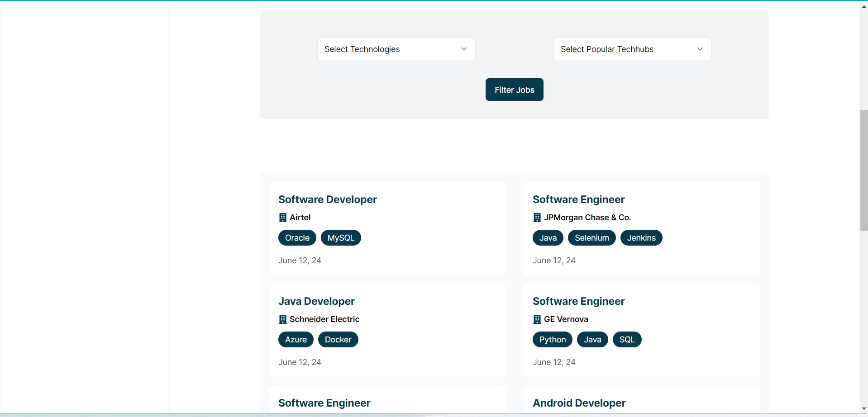Viewport: 868px width, 417px height.
Task: Click the Airtel company name
Action: 300,218
